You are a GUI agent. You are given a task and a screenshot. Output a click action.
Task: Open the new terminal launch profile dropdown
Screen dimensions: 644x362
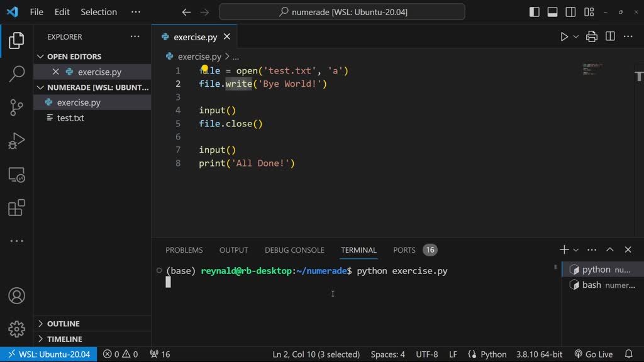576,250
